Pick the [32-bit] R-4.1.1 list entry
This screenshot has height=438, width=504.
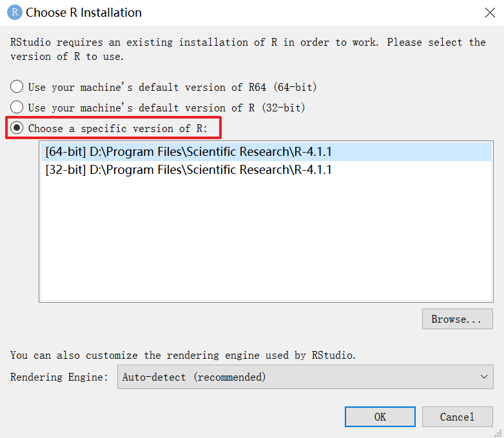tap(266, 169)
